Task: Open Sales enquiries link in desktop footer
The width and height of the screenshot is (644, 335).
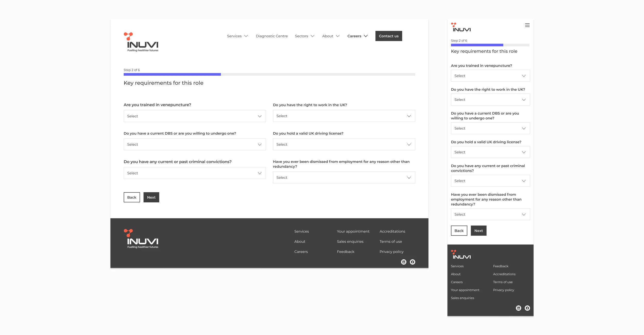Action: point(350,242)
